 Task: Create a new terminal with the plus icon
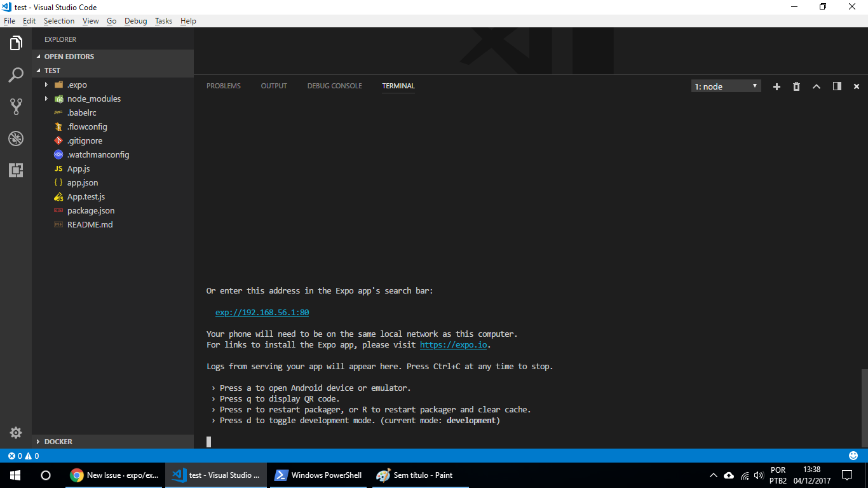pyautogui.click(x=776, y=86)
